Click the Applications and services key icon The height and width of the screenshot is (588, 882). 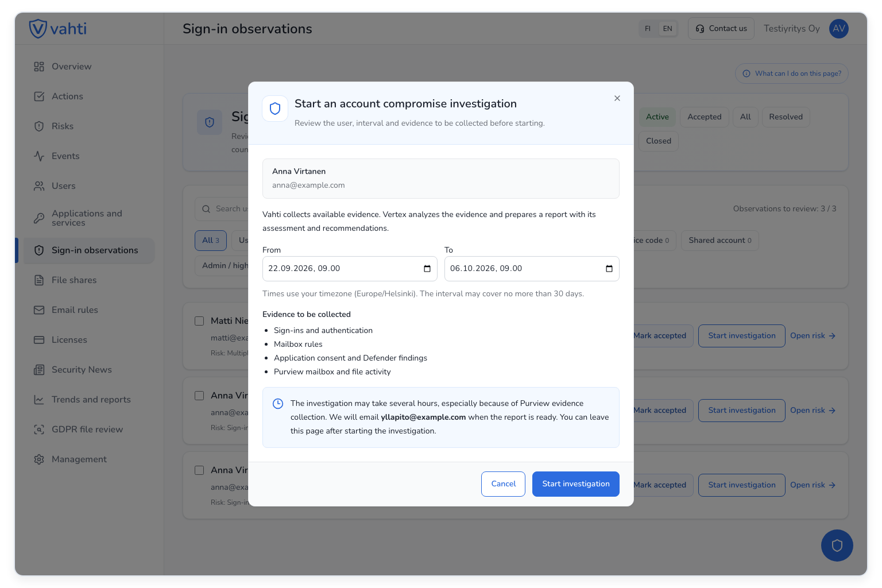(x=39, y=218)
